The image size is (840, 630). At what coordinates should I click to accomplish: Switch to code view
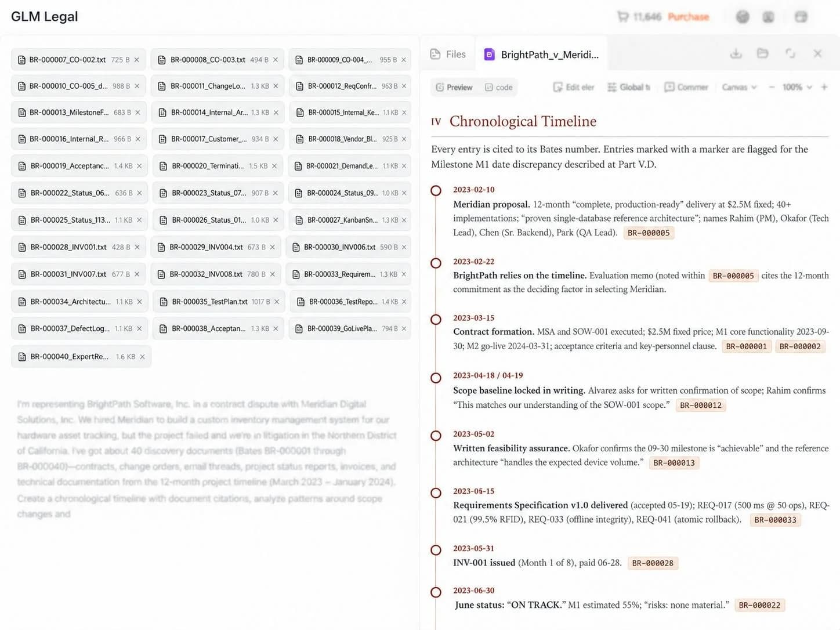click(x=499, y=87)
